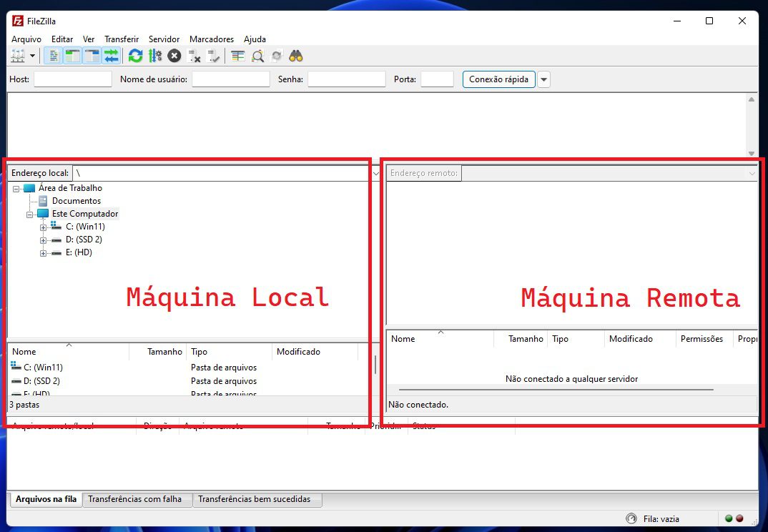Open the Arquivo menu
Screen dimensions: 768x532
pos(26,39)
